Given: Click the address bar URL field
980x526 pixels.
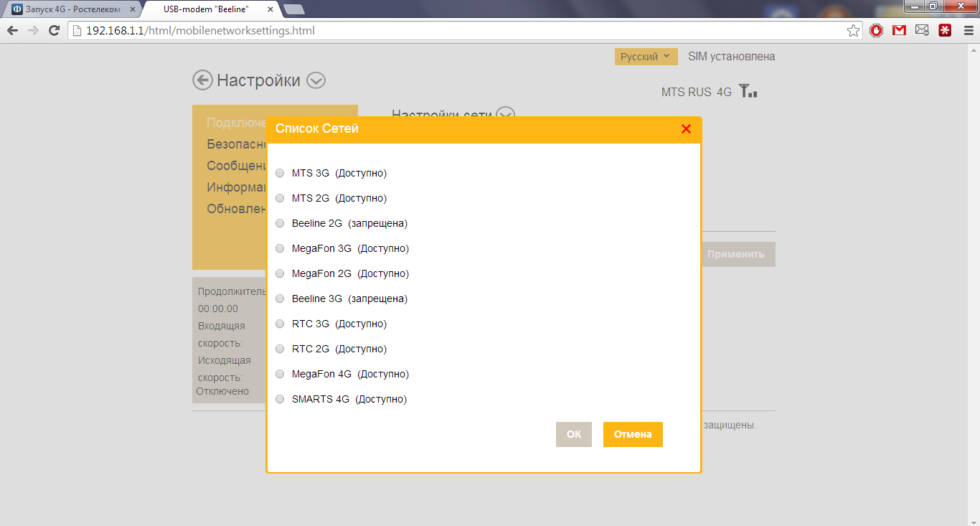Looking at the screenshot, I should coord(459,31).
